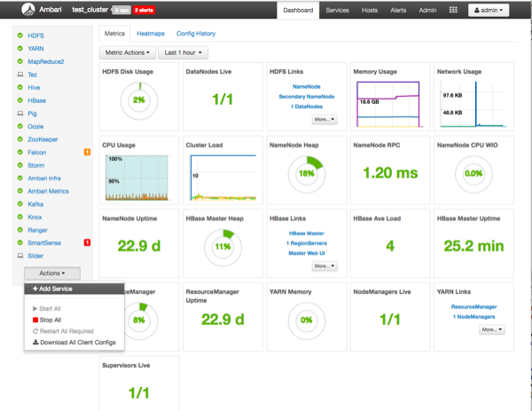Viewport: 532px width, 411px height.
Task: Click the 2 alerts badge in header
Action: (x=143, y=11)
